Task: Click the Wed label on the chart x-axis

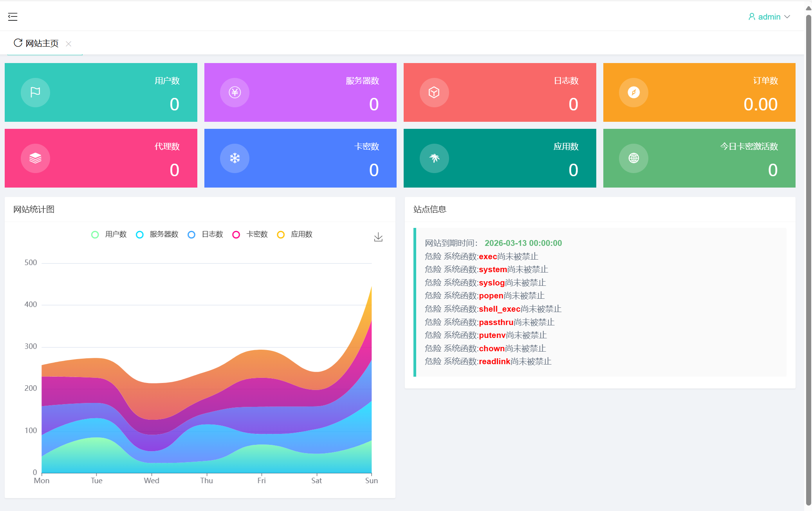Action: tap(152, 480)
